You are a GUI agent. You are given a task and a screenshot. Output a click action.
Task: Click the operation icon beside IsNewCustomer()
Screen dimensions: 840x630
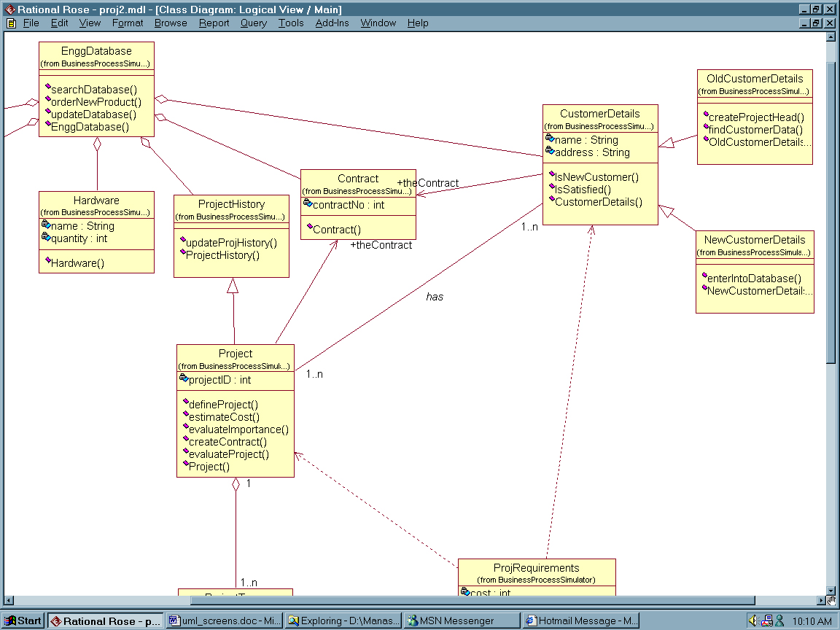[552, 174]
